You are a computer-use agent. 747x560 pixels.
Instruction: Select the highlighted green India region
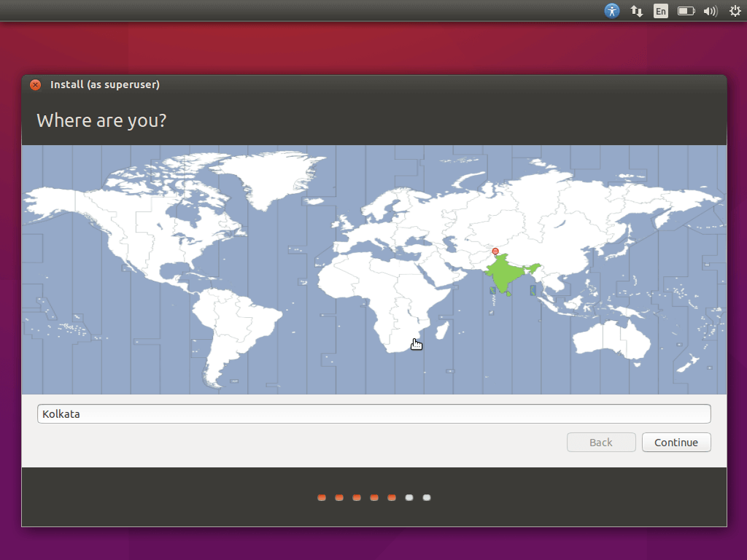point(508,274)
